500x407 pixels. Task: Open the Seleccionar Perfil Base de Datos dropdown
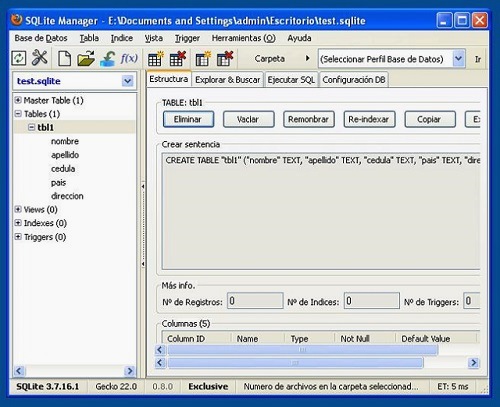(459, 59)
